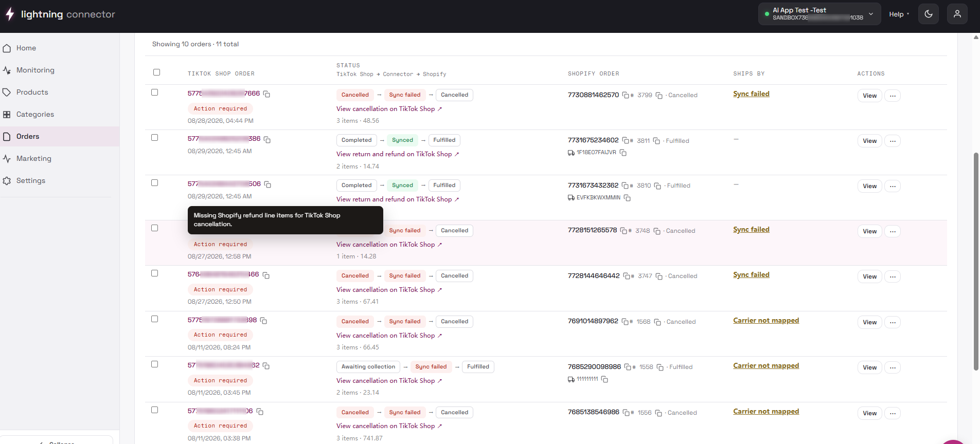980x444 pixels.
Task: Open Monitoring section
Action: pyautogui.click(x=60, y=70)
